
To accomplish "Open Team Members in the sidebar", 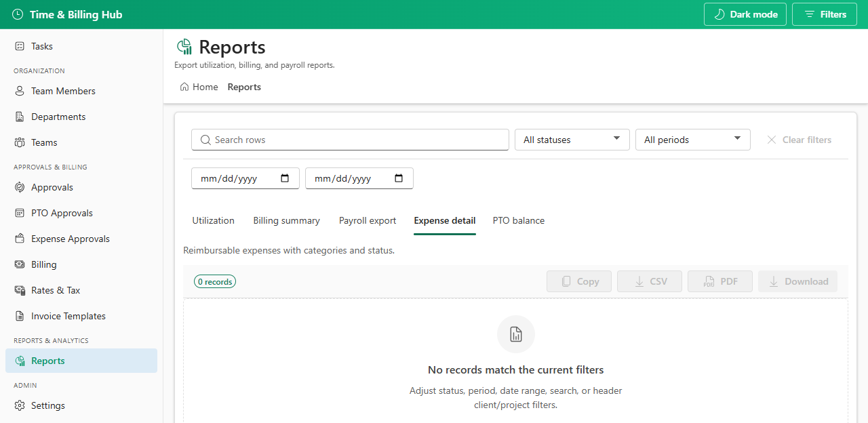I will pos(81,91).
